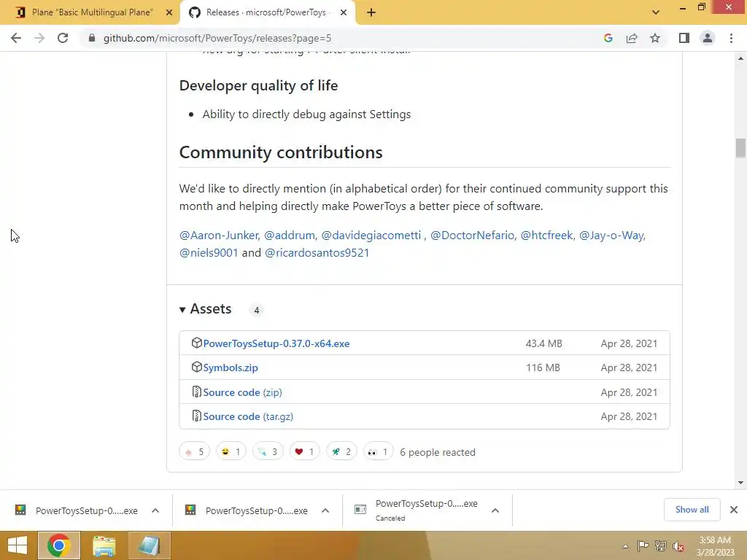
Task: Open File Explorer from the taskbar
Action: 104,545
